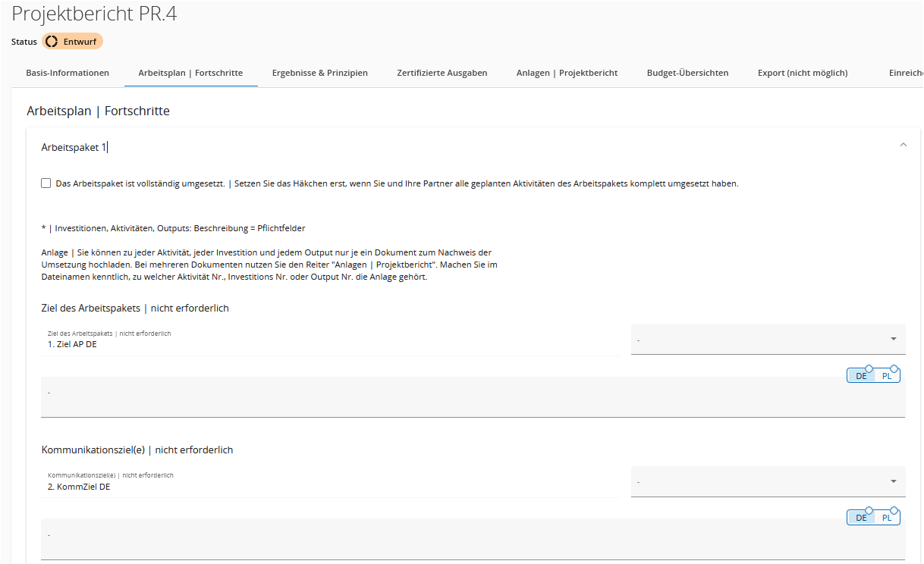The image size is (924, 564).
Task: Go to Zertifizierte Ausgaben tab
Action: [442, 73]
